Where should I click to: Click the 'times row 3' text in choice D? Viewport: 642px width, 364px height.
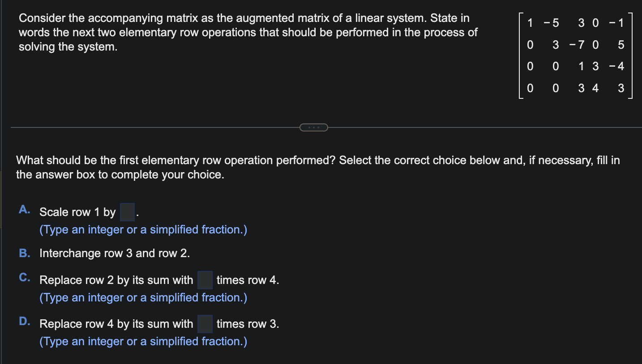(248, 324)
